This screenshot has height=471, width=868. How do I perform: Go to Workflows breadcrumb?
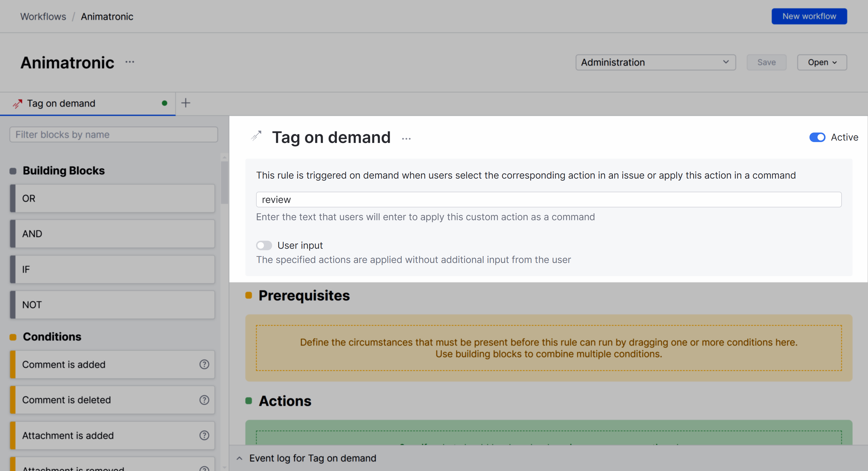[43, 17]
